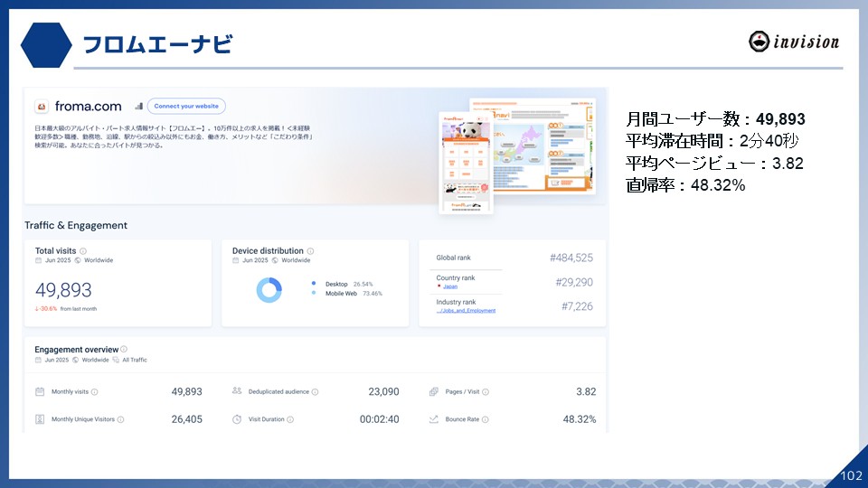Click the #29,290 country rank value
The width and height of the screenshot is (868, 488).
coord(574,282)
